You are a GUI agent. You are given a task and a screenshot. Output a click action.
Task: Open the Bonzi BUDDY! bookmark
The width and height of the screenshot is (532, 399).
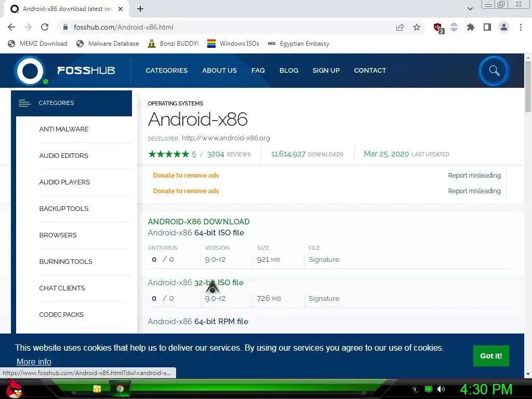point(174,44)
